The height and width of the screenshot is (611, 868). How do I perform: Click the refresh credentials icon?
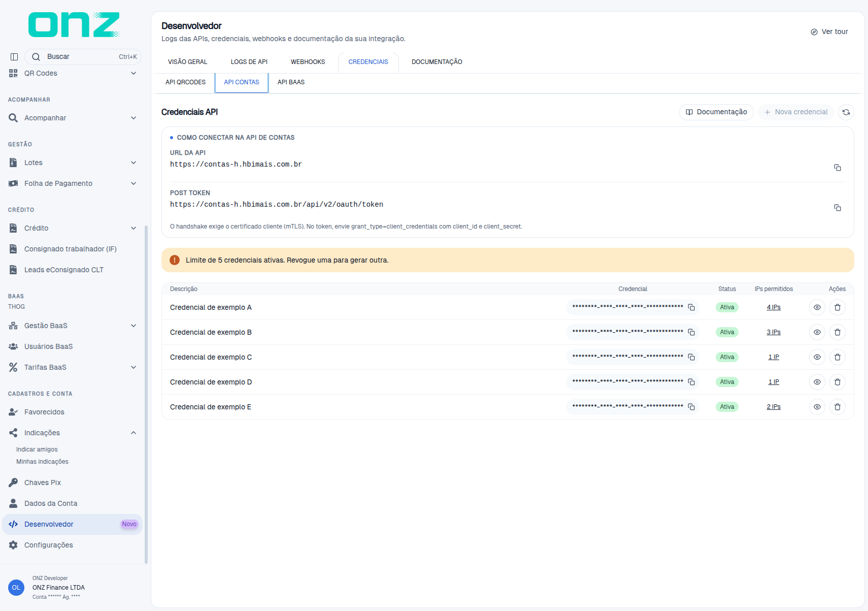[x=846, y=112]
